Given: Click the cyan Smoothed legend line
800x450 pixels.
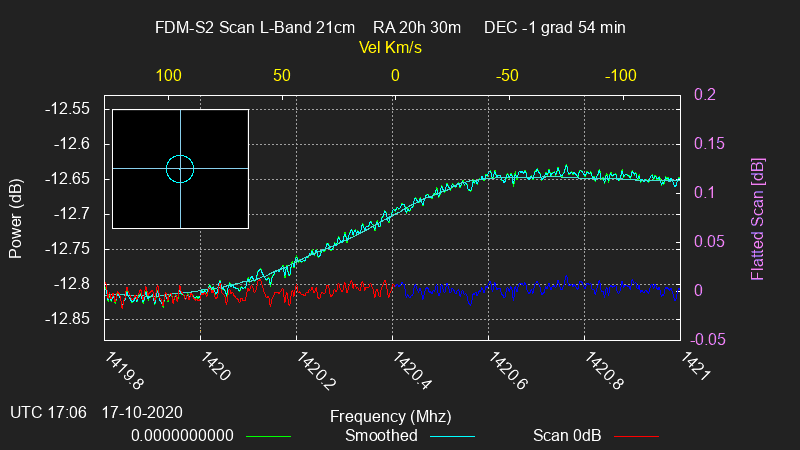Looking at the screenshot, I should pos(453,437).
